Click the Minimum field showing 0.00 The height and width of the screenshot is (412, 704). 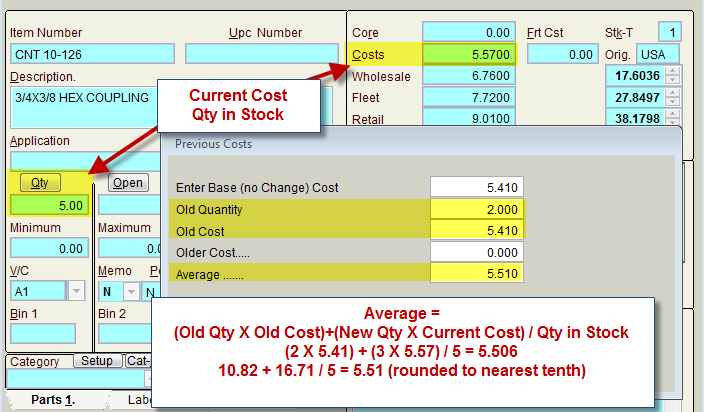[x=49, y=248]
